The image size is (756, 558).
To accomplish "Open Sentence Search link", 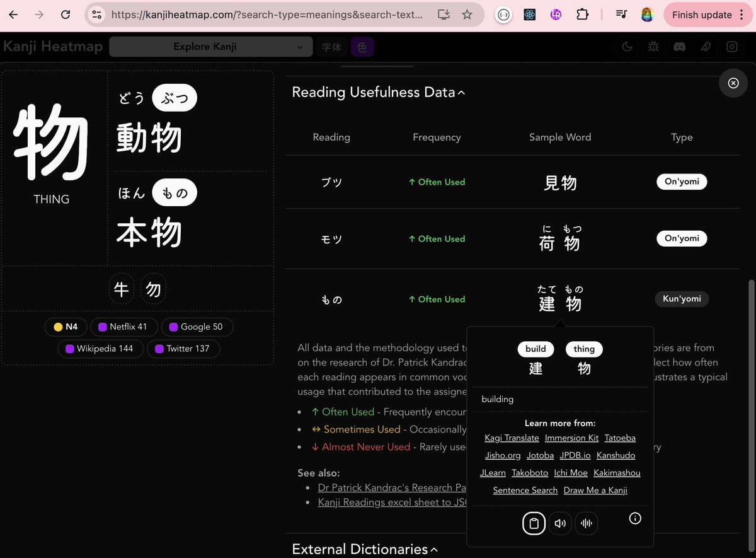I will click(x=525, y=491).
